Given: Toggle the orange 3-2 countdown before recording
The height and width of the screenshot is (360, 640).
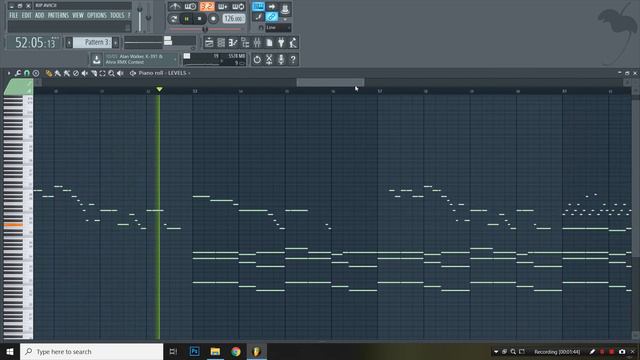Looking at the screenshot, I should (207, 7).
